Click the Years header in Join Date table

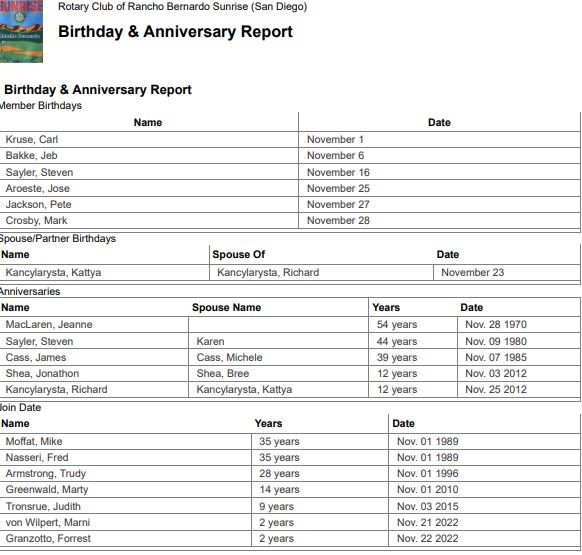point(268,424)
